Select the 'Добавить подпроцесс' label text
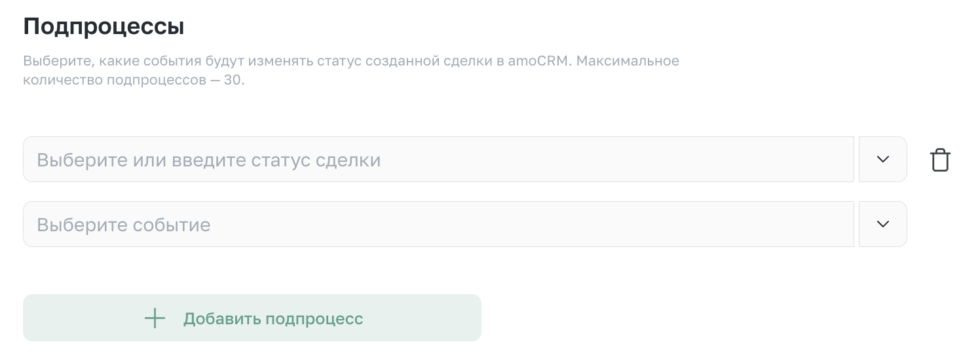This screenshot has width=980, height=359. [273, 319]
